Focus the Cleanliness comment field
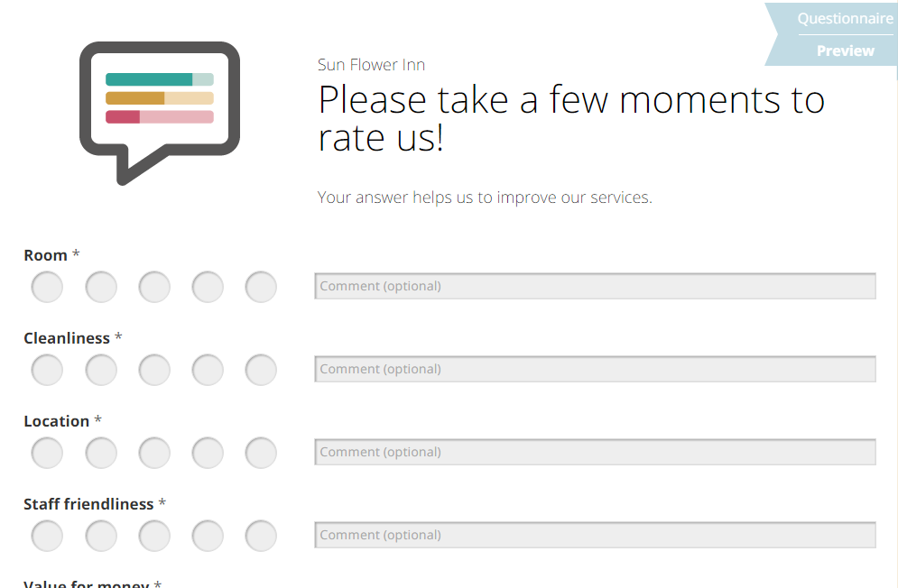Viewport: 898px width, 588px height. [595, 369]
